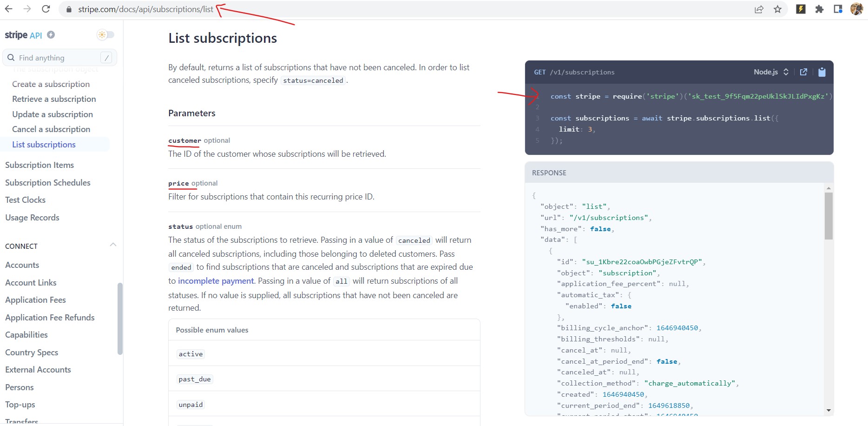Screen dimensions: 868x426
Task: Open Application Fees in sidebar
Action: 35,300
